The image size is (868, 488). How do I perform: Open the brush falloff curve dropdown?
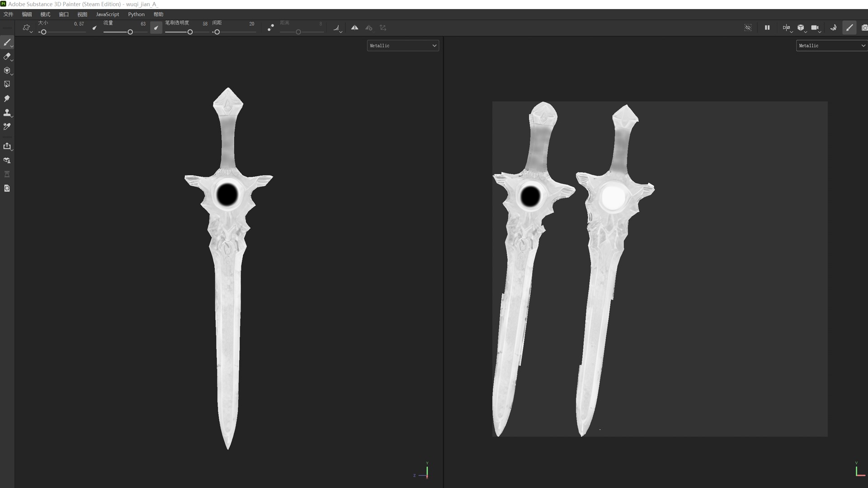click(x=337, y=28)
